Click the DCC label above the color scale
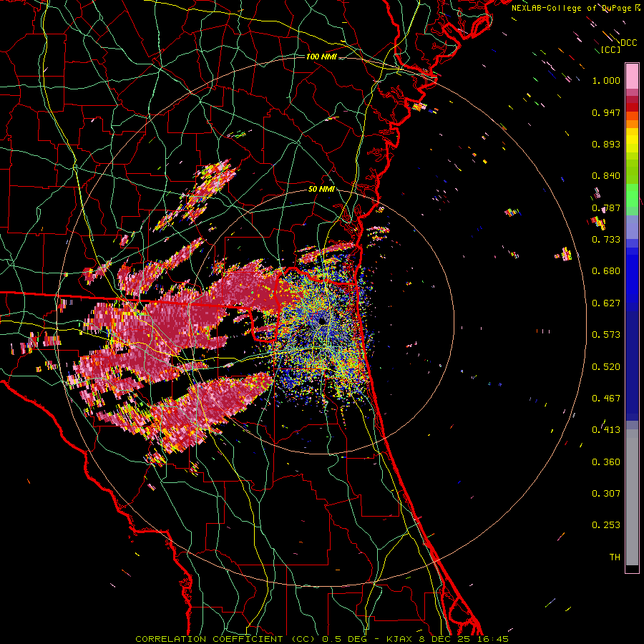 (628, 43)
